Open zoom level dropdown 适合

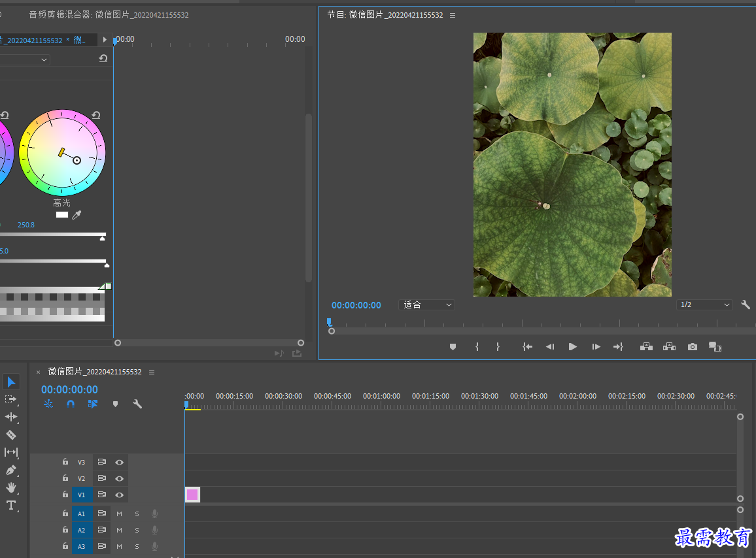426,304
